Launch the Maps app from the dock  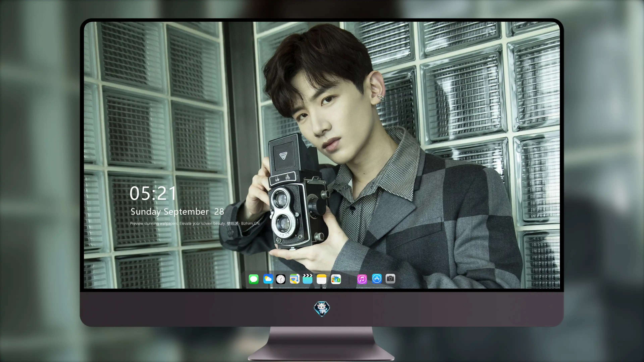pyautogui.click(x=294, y=279)
